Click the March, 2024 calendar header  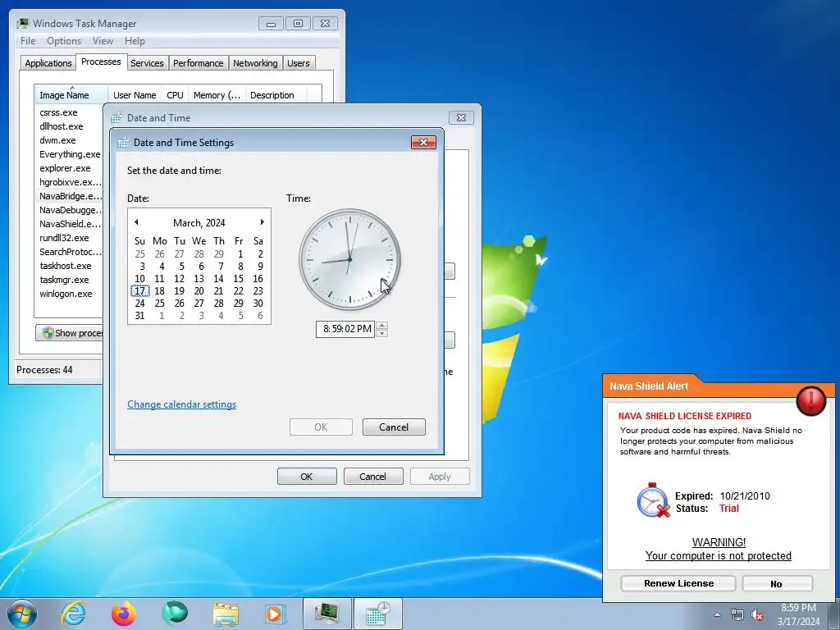199,222
